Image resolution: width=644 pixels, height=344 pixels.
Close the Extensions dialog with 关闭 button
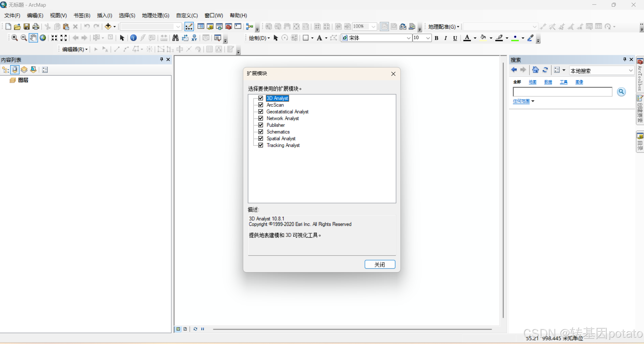click(x=380, y=264)
